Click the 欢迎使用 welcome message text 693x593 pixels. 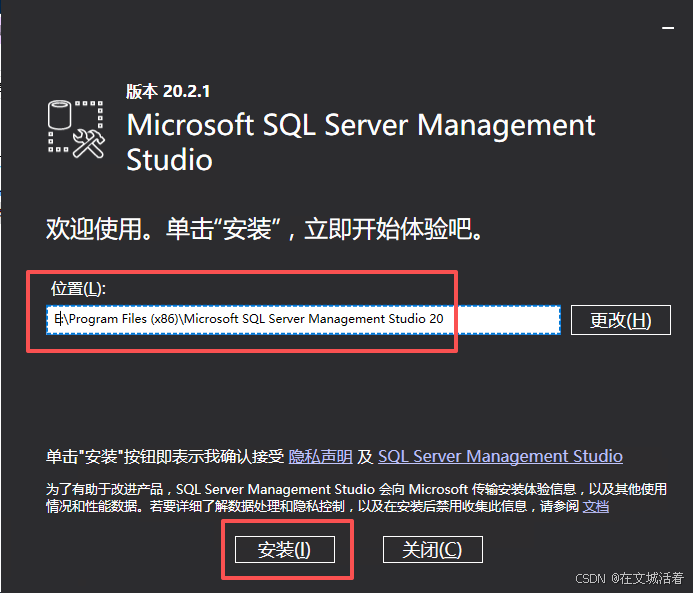click(x=264, y=229)
